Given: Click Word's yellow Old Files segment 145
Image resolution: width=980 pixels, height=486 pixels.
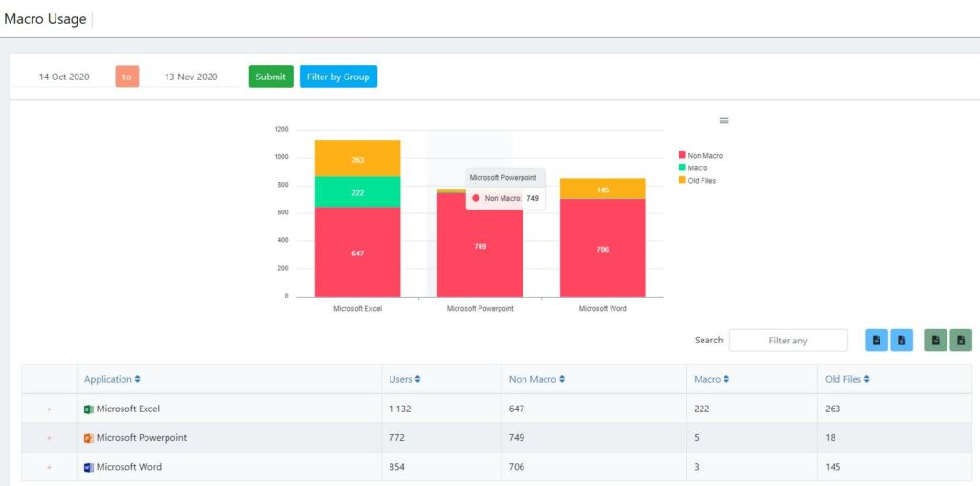Looking at the screenshot, I should (603, 188).
